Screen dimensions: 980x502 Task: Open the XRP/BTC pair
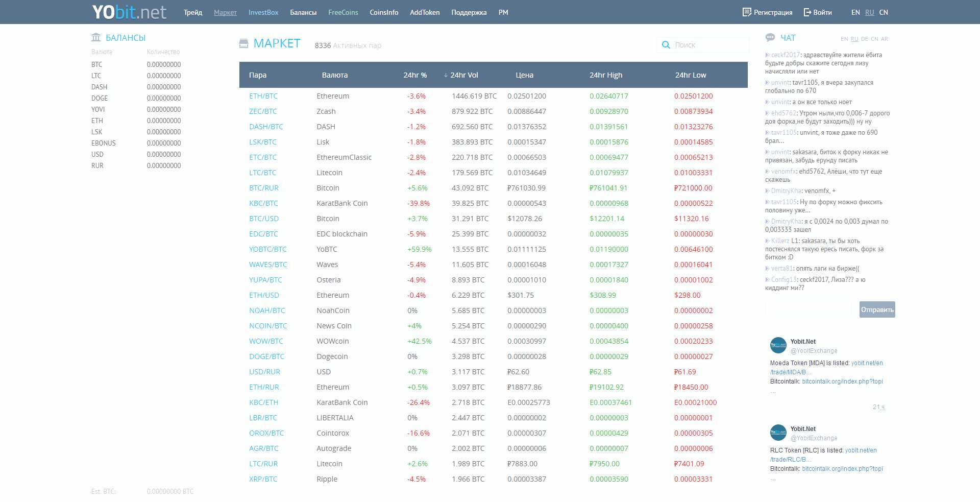[x=263, y=479]
